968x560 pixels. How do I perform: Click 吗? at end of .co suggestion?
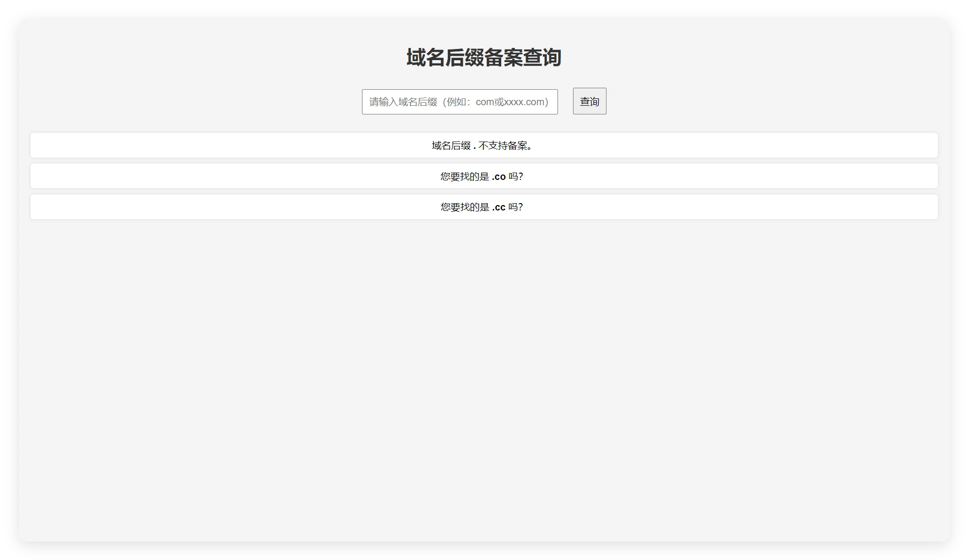[x=516, y=176]
